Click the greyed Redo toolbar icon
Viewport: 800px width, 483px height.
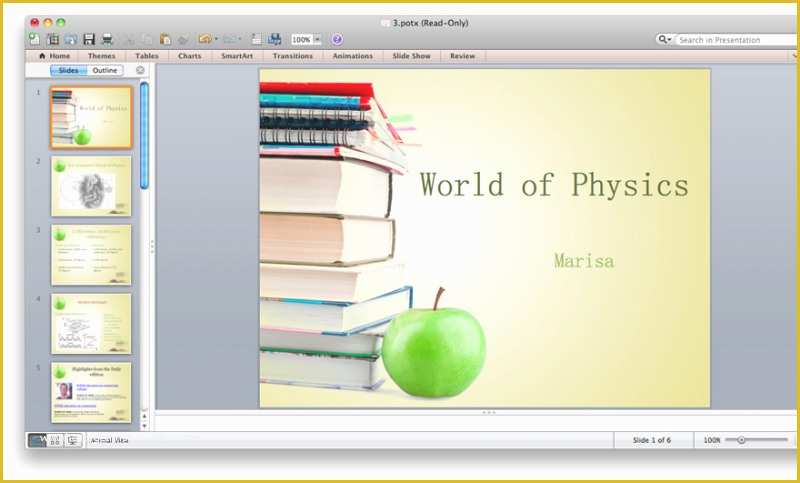click(x=229, y=39)
